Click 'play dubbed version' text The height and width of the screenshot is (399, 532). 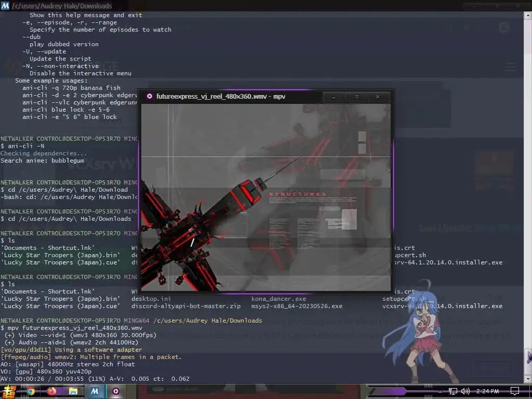(64, 44)
